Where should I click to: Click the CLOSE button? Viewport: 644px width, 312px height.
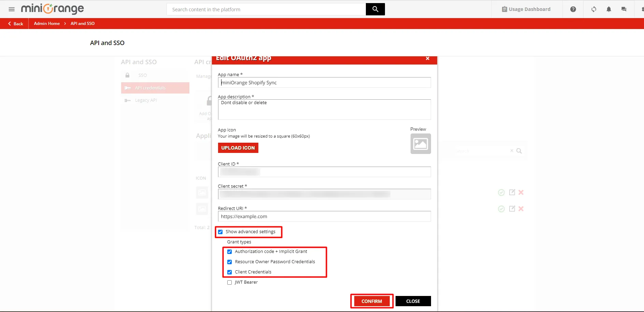pyautogui.click(x=413, y=301)
